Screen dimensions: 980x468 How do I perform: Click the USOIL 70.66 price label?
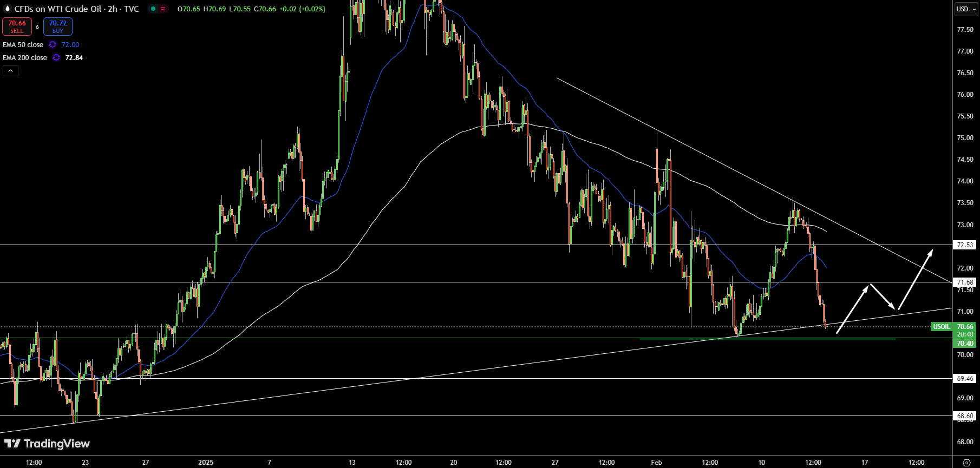(x=954, y=326)
